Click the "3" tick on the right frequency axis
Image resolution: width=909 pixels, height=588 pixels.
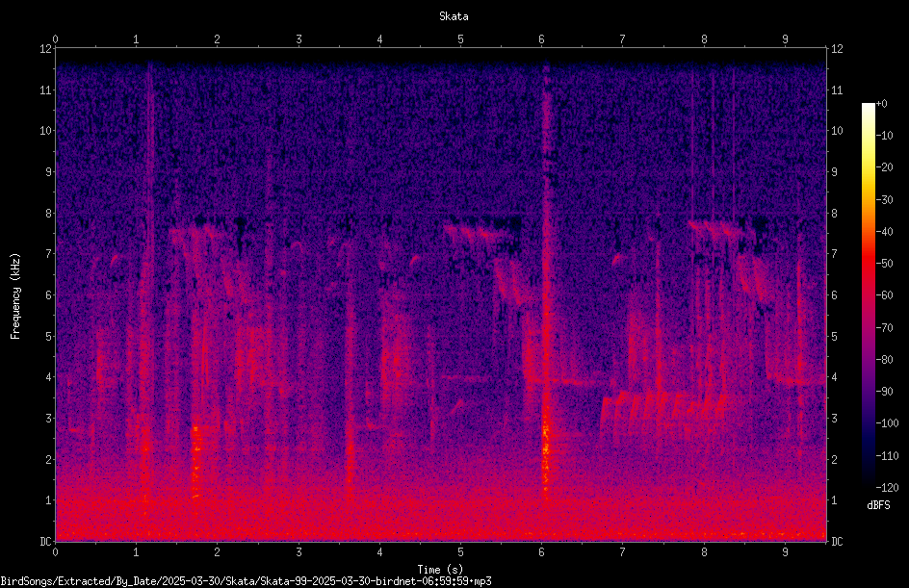(x=834, y=419)
